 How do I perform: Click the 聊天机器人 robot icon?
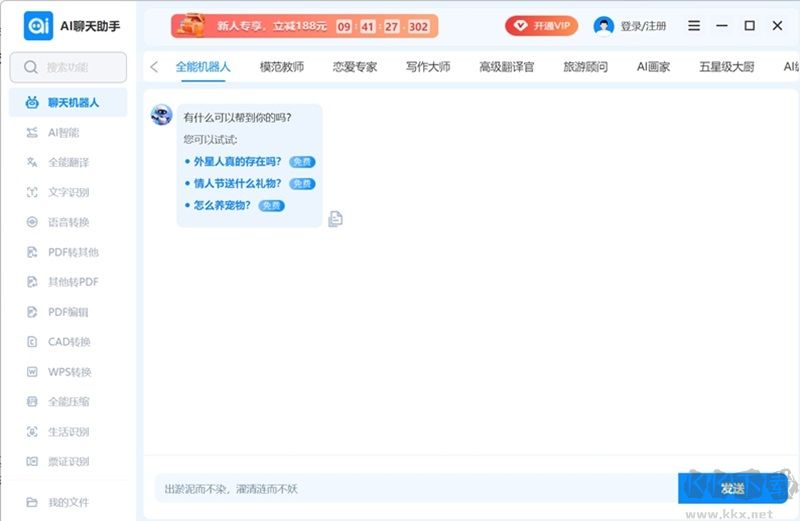click(32, 103)
